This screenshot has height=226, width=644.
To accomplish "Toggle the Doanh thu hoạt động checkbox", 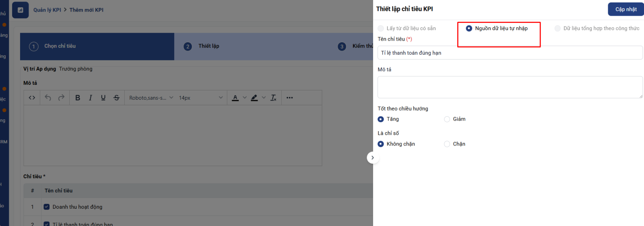I will click(47, 207).
